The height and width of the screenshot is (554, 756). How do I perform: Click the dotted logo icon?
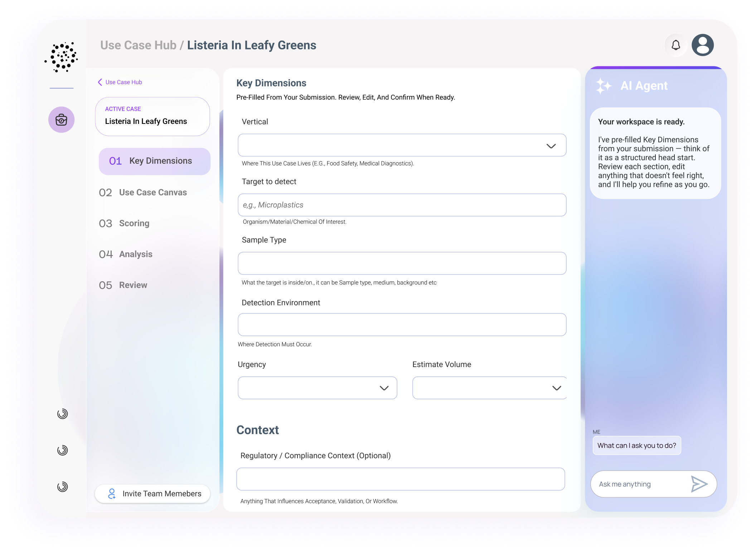pos(62,57)
